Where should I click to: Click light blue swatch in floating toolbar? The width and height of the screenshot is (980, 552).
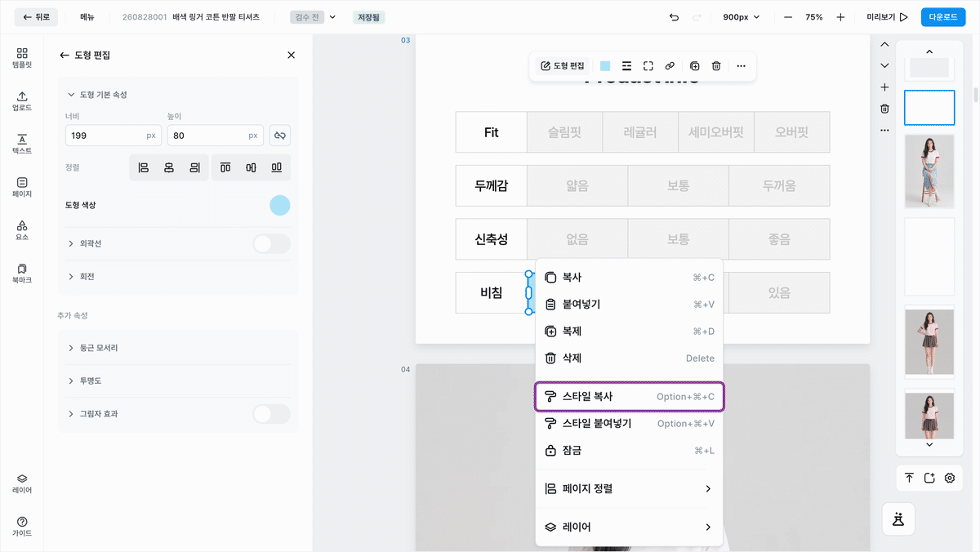[x=605, y=66]
